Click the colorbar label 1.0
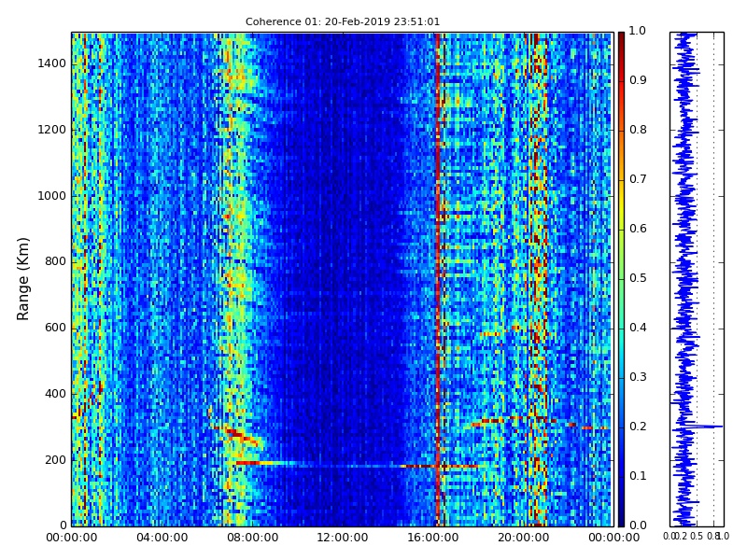The width and height of the screenshot is (747, 560). 638,32
